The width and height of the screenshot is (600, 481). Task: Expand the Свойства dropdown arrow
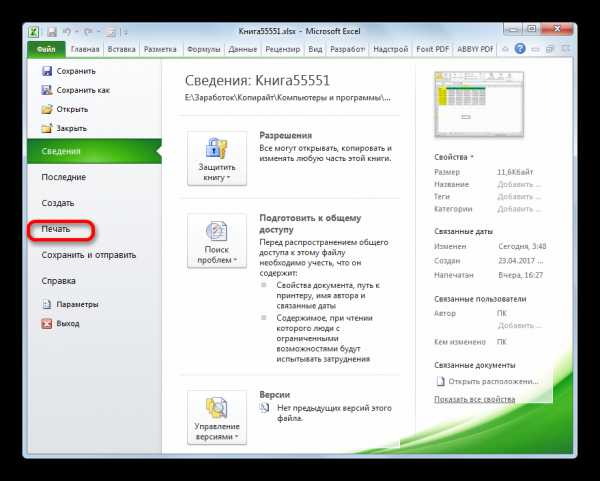472,157
